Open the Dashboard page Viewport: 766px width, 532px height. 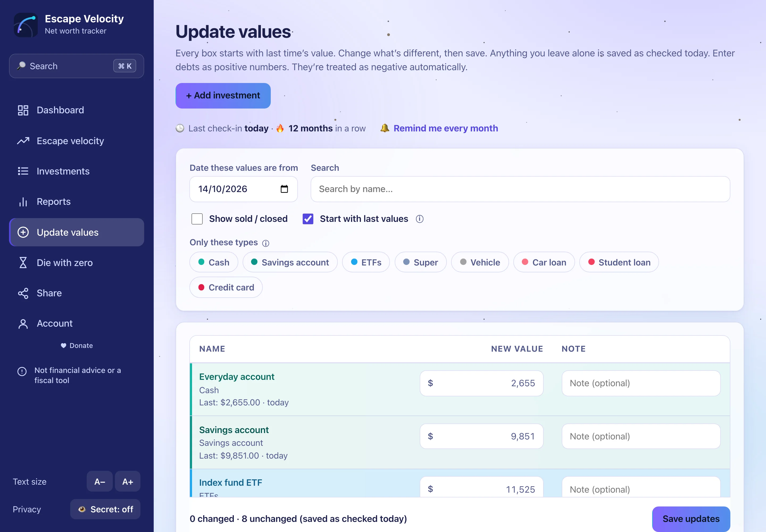76,110
